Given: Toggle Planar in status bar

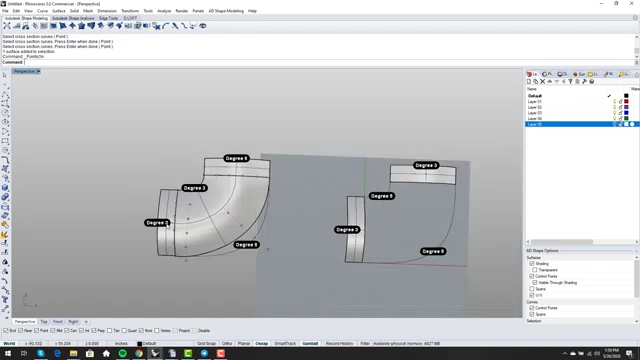Looking at the screenshot, I should pos(244,344).
